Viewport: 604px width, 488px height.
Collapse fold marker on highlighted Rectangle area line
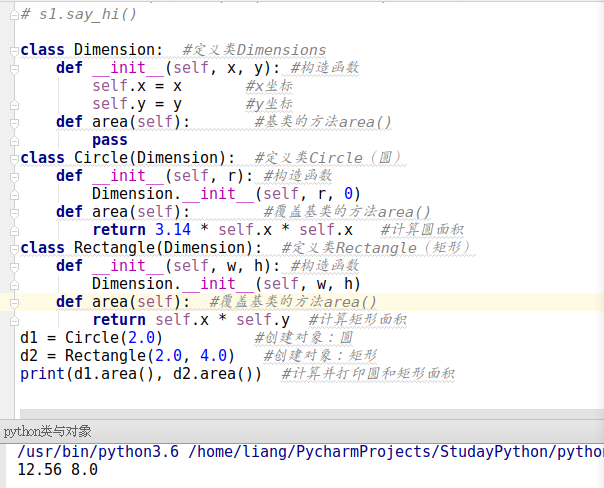click(x=14, y=303)
